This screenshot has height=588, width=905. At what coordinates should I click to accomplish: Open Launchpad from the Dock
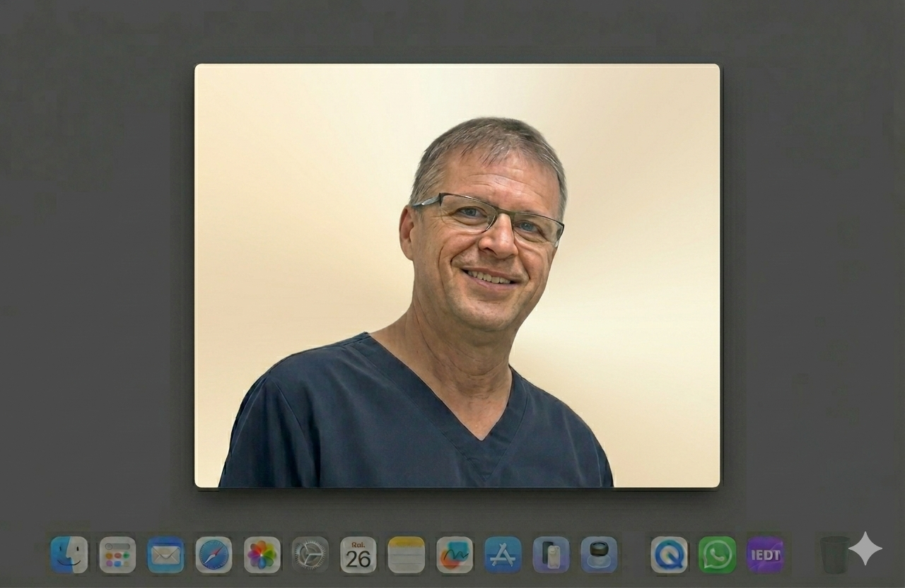pos(117,555)
